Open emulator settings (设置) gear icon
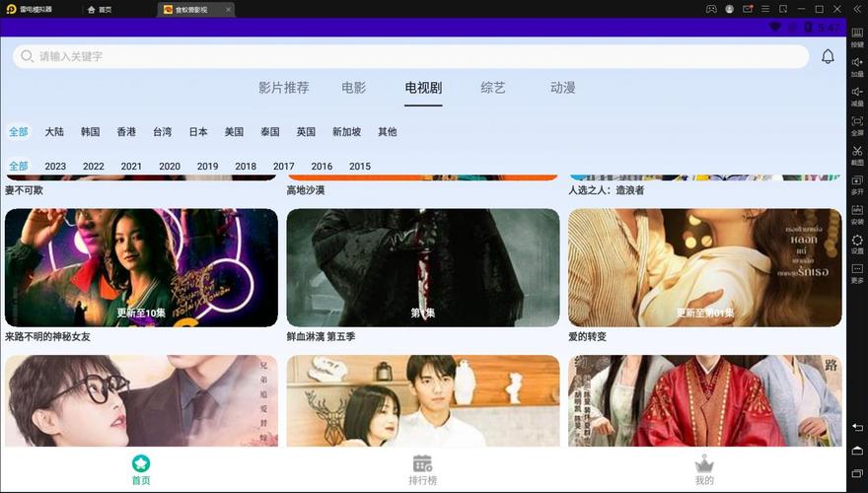Screen dimensions: 868x493 click(x=857, y=242)
